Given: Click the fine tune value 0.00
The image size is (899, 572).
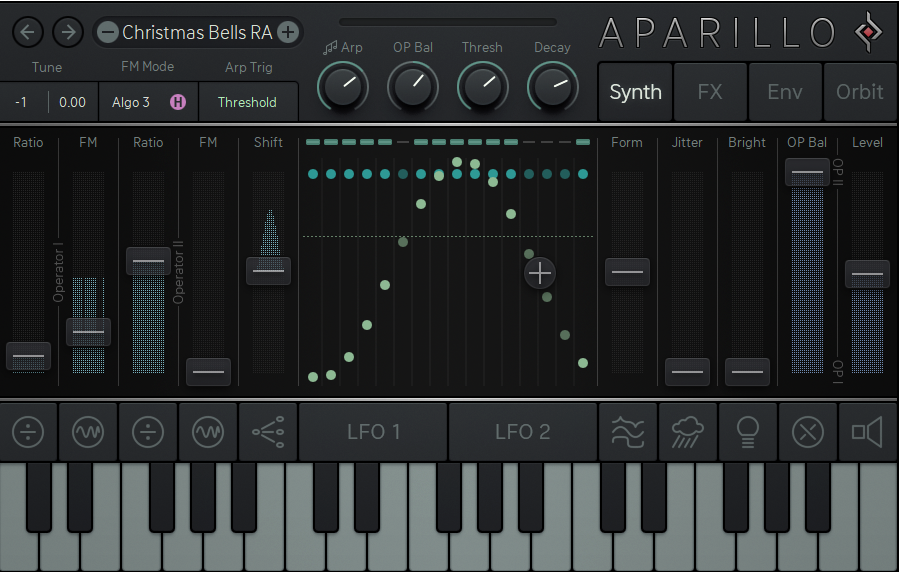Looking at the screenshot, I should pos(72,103).
